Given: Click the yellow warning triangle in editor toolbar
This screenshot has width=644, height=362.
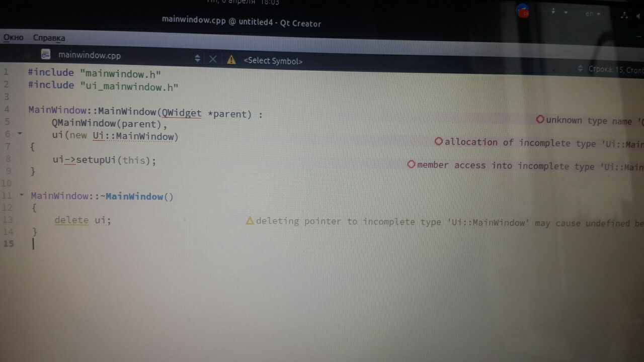Looking at the screenshot, I should pyautogui.click(x=231, y=60).
